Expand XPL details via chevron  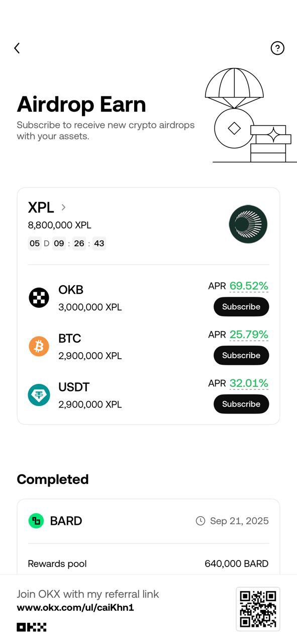click(63, 207)
